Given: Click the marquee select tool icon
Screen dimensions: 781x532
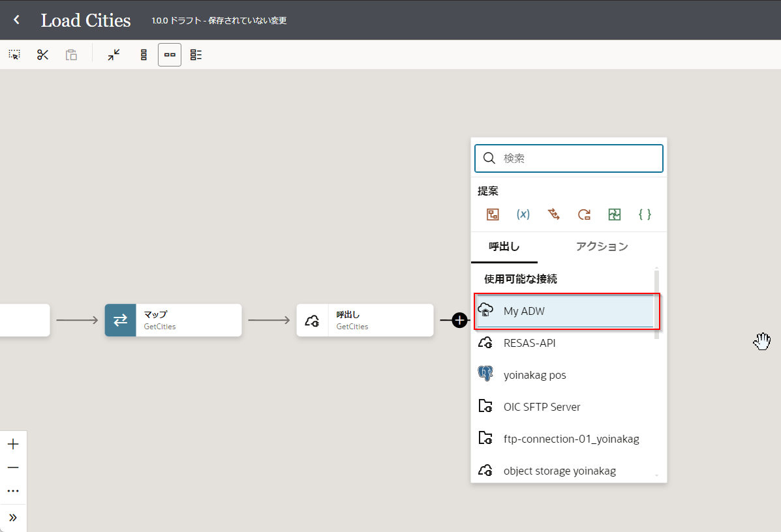Looking at the screenshot, I should (x=14, y=55).
